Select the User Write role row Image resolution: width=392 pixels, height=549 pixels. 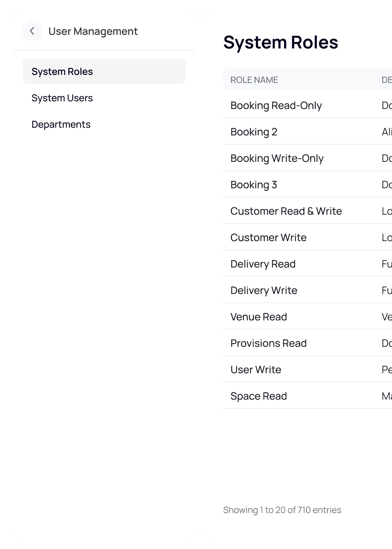pyautogui.click(x=256, y=370)
